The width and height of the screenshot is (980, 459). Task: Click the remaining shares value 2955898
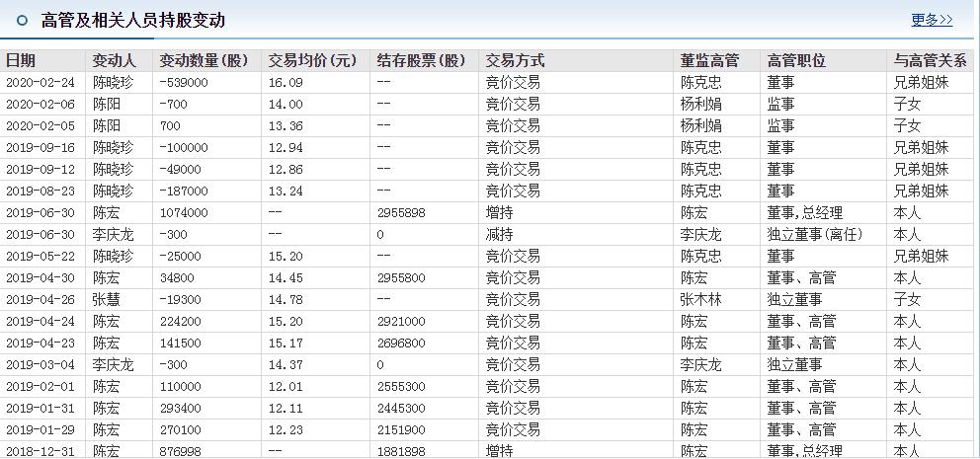click(x=401, y=213)
